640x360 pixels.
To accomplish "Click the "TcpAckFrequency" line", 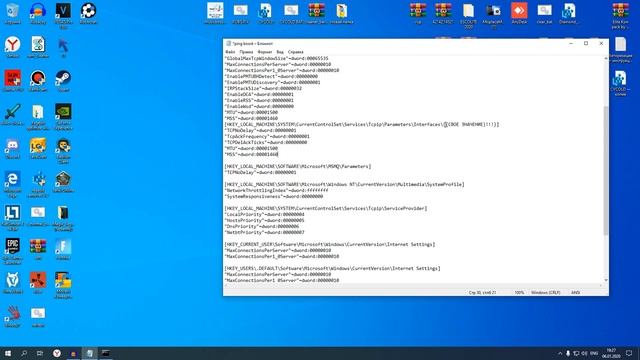I will [267, 136].
